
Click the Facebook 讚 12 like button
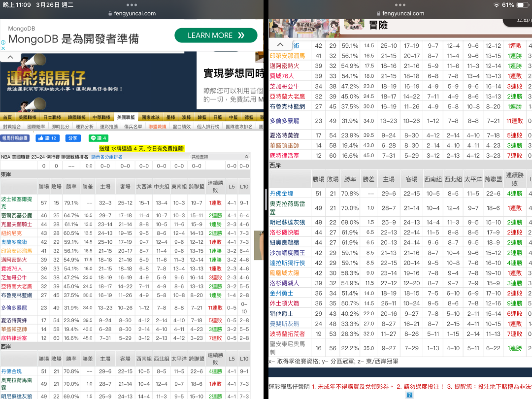point(47,138)
